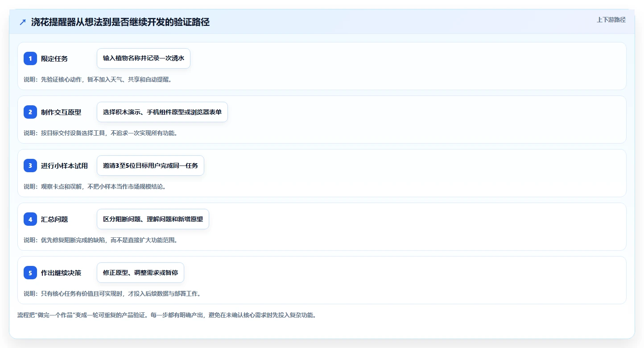
Task: Select the 修正原型、调整需求或暂停 chip
Action: point(140,273)
